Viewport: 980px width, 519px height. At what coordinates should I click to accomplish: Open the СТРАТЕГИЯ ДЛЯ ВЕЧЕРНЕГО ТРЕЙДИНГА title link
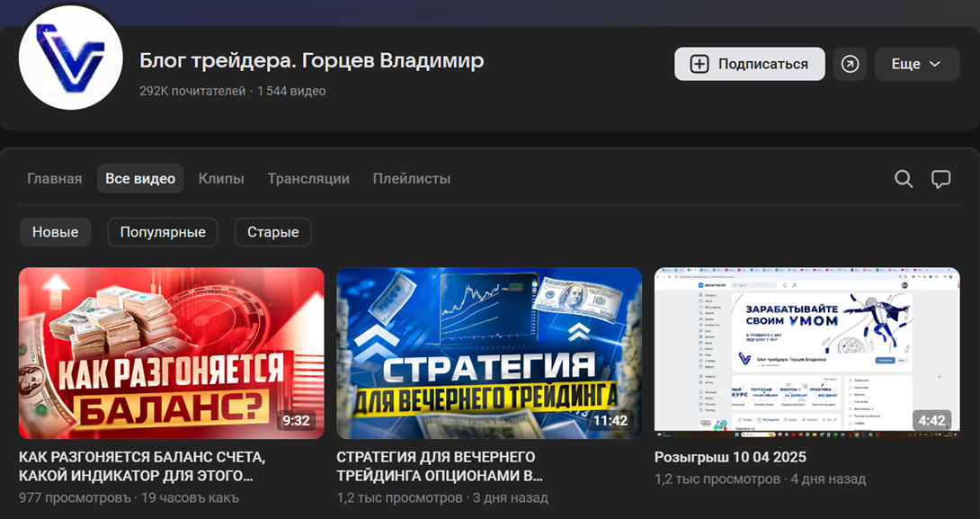[440, 466]
